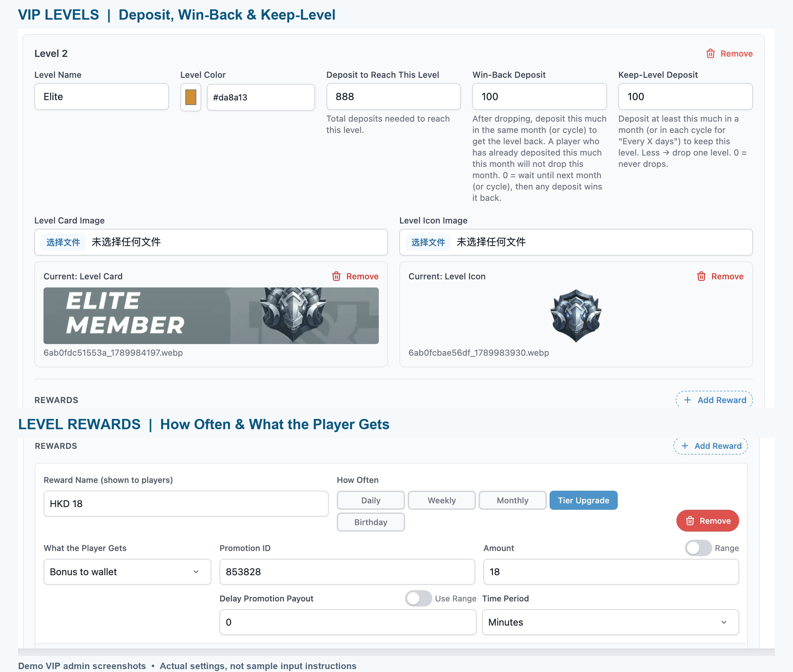Click the Promotion ID field containing 853828
The height and width of the screenshot is (672, 793).
click(347, 572)
